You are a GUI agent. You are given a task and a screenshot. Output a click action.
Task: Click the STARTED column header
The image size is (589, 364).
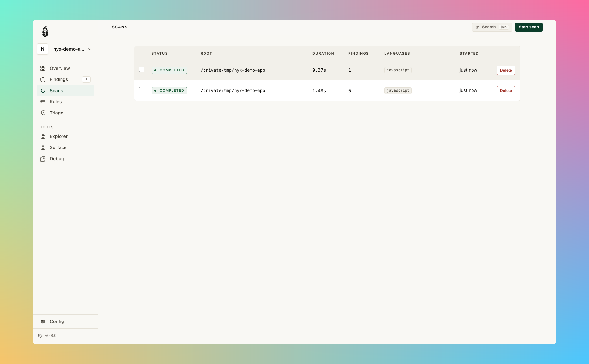click(469, 53)
